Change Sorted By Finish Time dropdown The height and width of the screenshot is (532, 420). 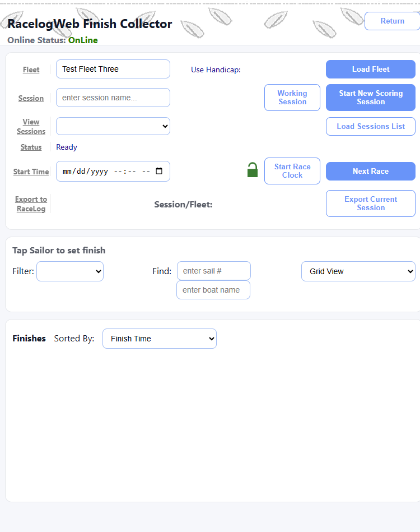pos(160,339)
